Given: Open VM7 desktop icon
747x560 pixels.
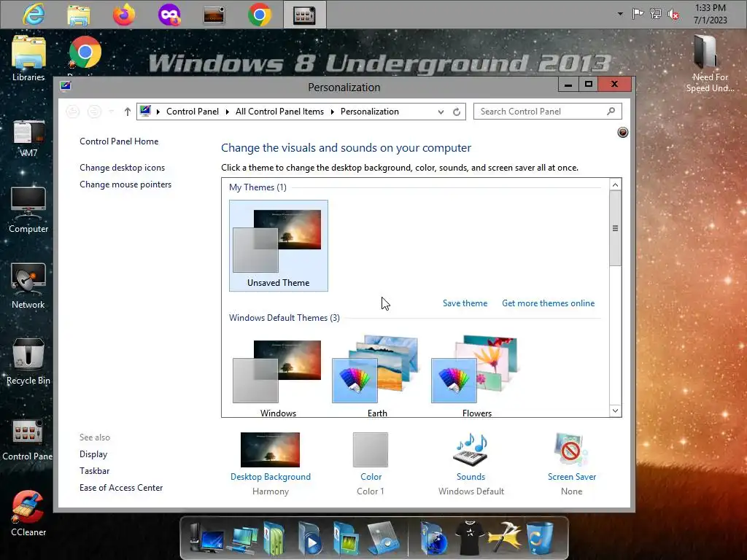Looking at the screenshot, I should click(x=28, y=138).
